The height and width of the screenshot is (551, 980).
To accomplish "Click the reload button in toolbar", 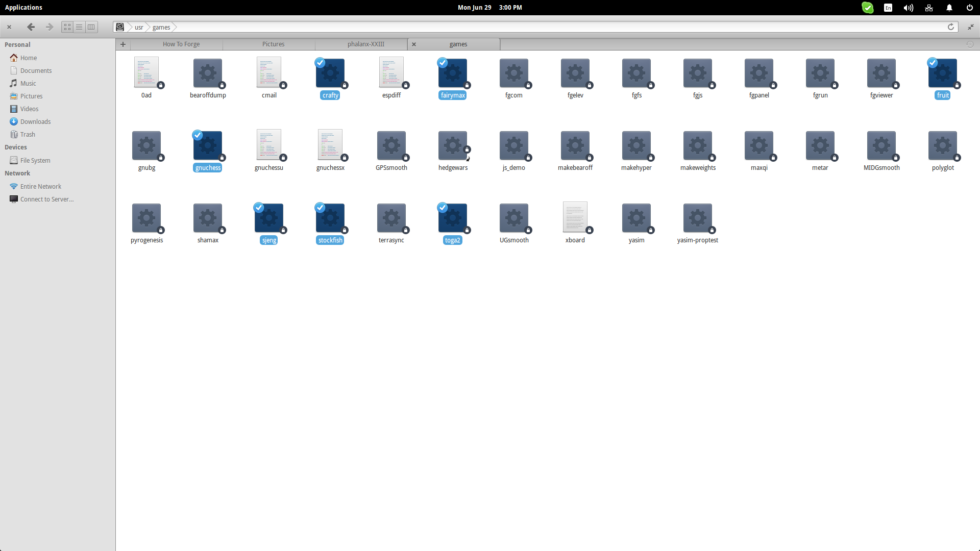I will pos(951,27).
